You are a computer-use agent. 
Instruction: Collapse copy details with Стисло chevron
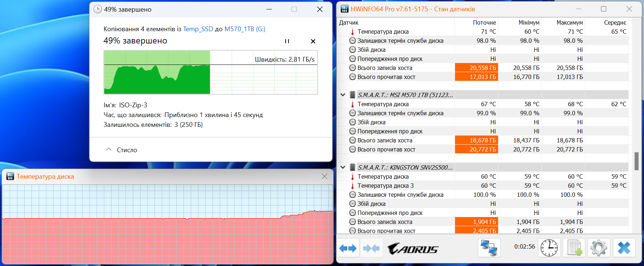[109, 150]
